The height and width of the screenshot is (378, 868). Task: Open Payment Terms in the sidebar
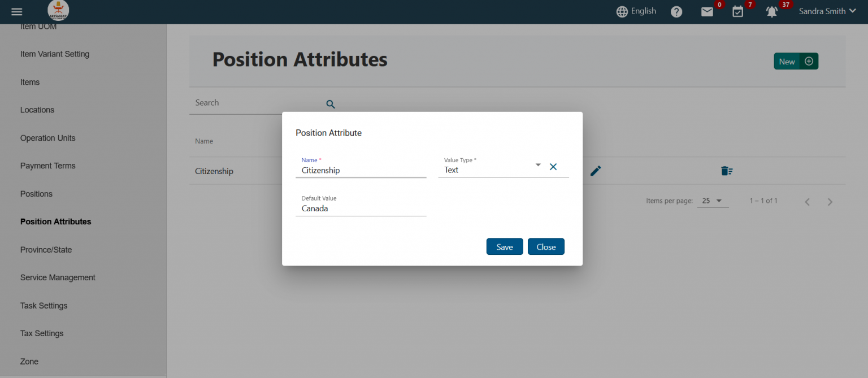coord(47,166)
